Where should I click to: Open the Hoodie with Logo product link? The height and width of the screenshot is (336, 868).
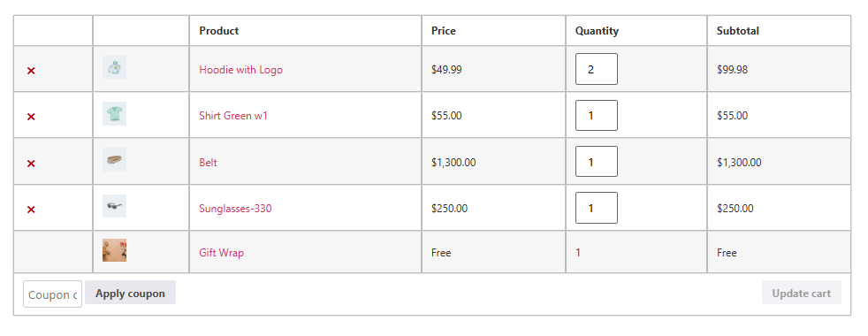tap(240, 70)
